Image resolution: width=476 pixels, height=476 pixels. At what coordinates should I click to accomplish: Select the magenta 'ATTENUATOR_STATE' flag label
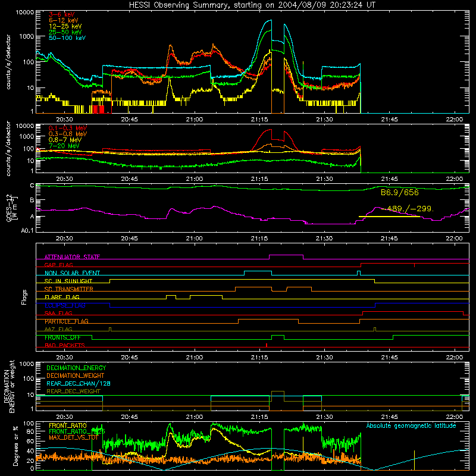pos(72,257)
